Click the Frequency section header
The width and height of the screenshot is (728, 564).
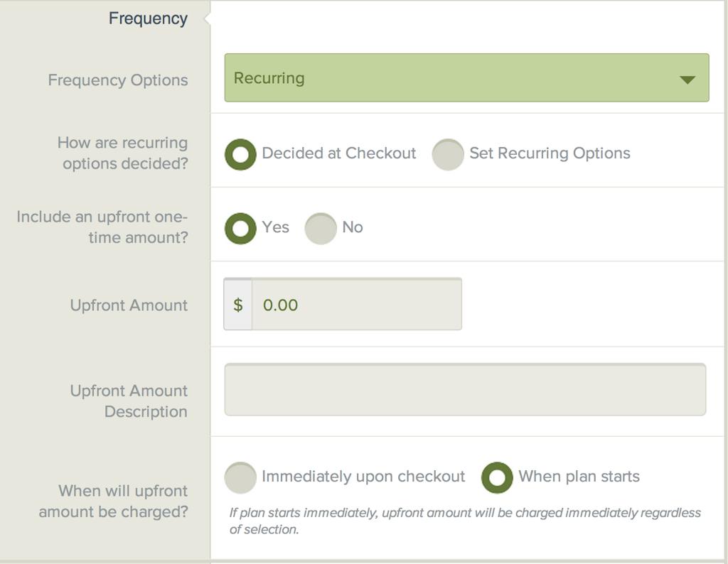point(148,18)
